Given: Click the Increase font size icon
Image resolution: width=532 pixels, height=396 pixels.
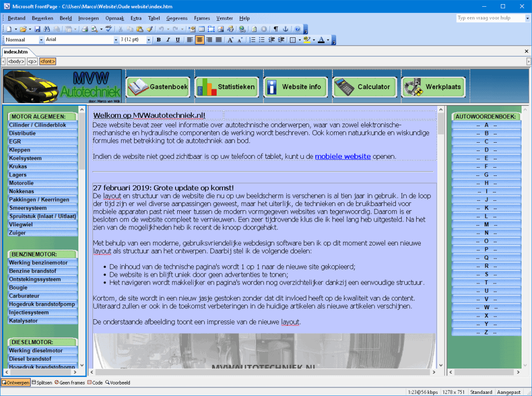Looking at the screenshot, I should (230, 40).
